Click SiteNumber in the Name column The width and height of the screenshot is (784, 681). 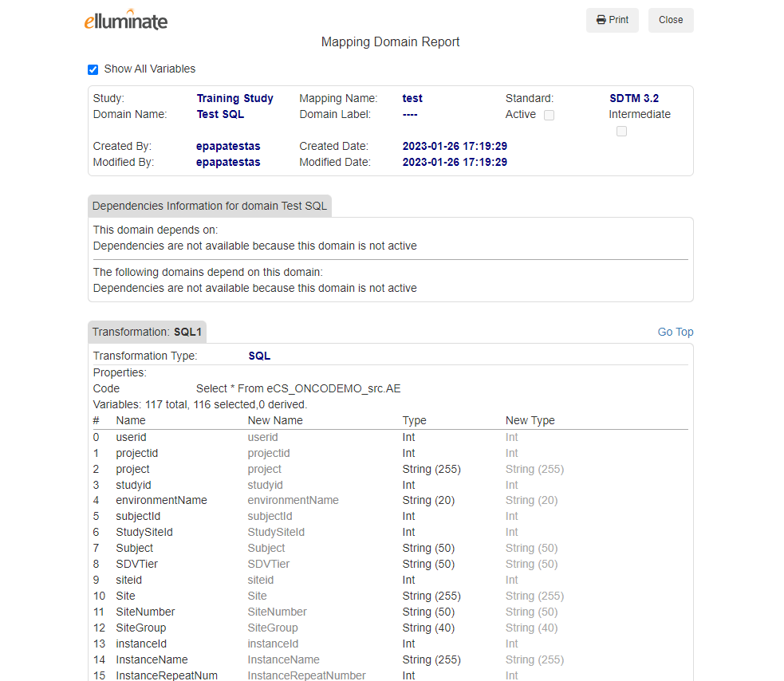coord(145,612)
